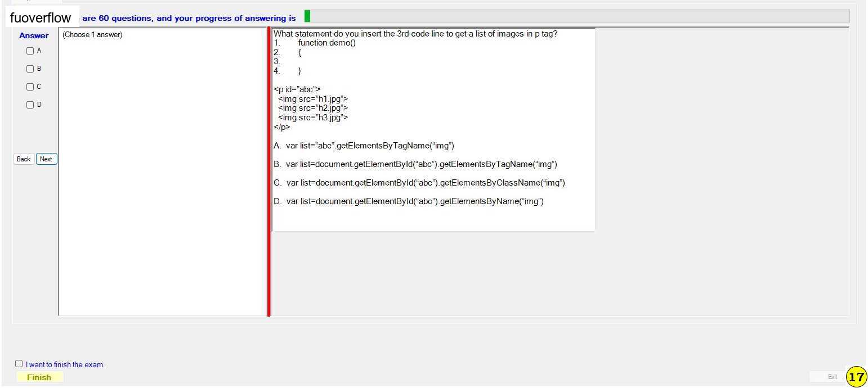The width and height of the screenshot is (868, 388).
Task: Click answer text D with getElementsByName
Action: click(409, 201)
